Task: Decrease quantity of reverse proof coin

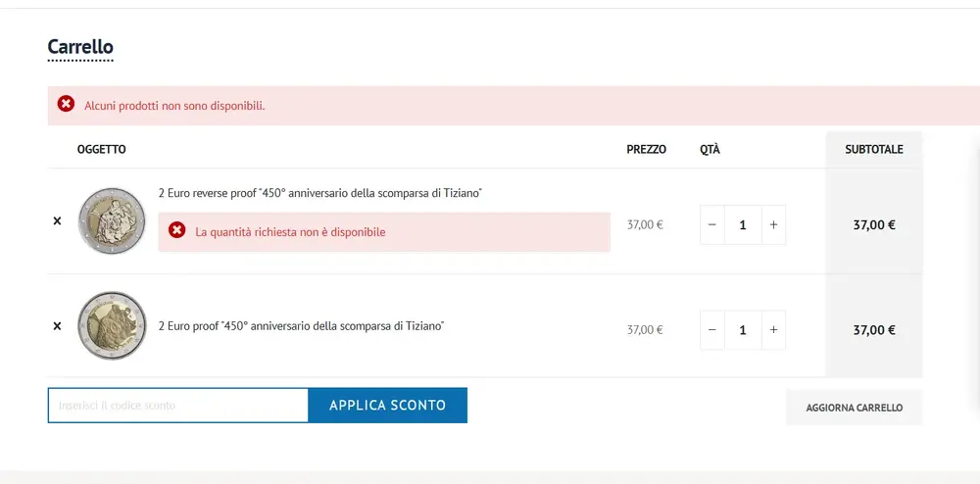Action: tap(712, 224)
